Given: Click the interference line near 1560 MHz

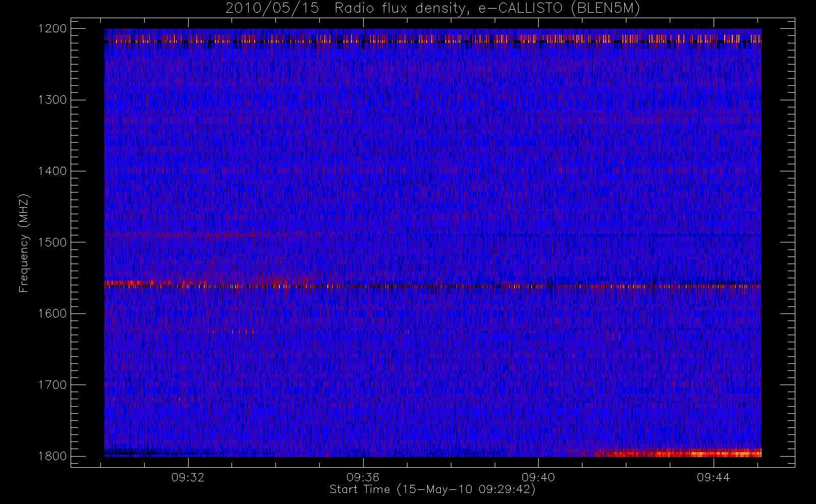Looking at the screenshot, I should pos(433,286).
